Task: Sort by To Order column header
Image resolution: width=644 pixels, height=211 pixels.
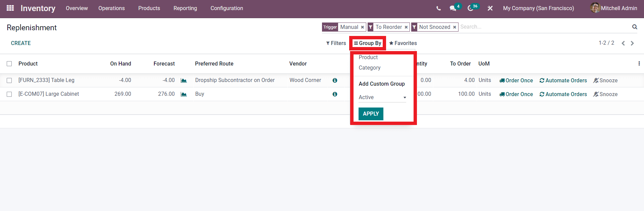Action: pos(460,64)
